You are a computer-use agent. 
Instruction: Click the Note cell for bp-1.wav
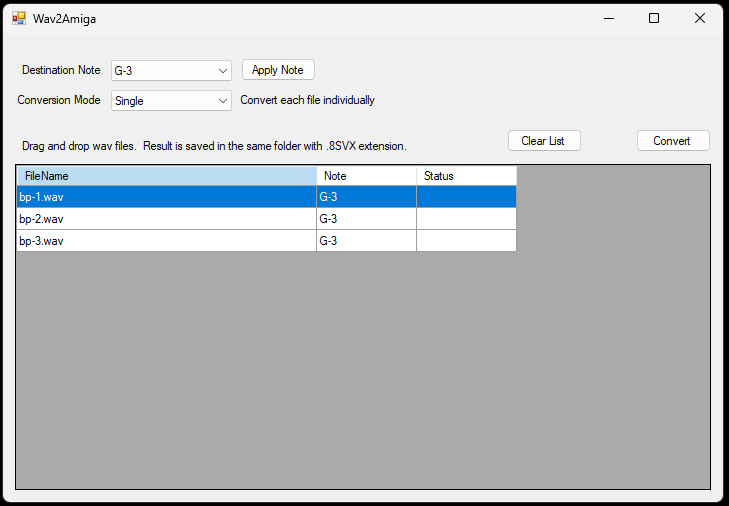coord(366,197)
